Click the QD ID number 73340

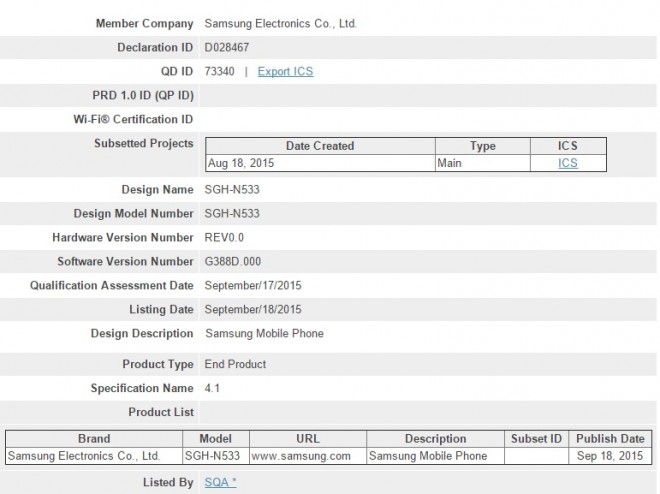point(220,71)
